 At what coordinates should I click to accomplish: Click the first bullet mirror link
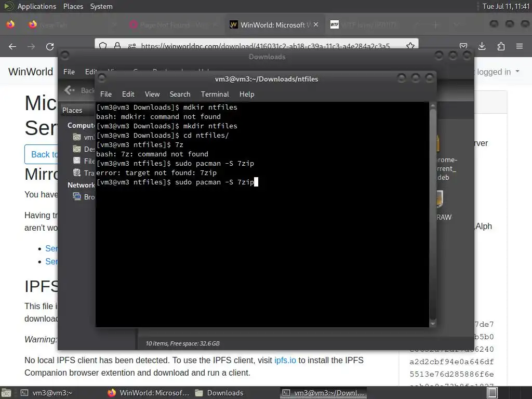[x=51, y=248]
